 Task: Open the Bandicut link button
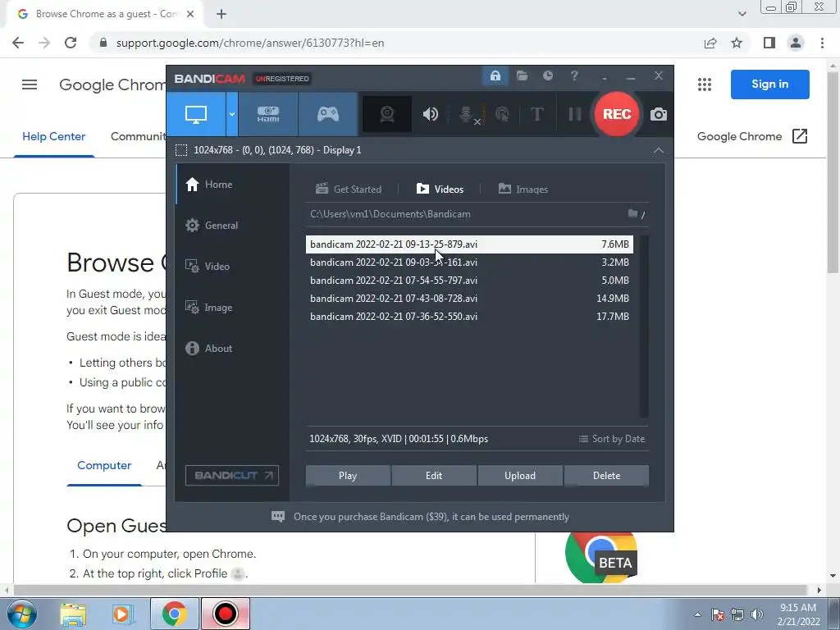232,475
